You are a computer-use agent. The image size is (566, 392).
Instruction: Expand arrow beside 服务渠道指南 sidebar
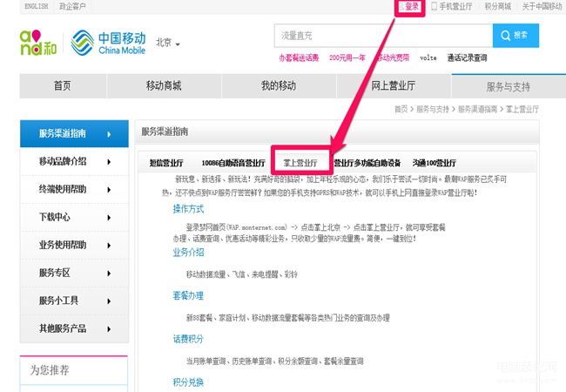click(109, 134)
